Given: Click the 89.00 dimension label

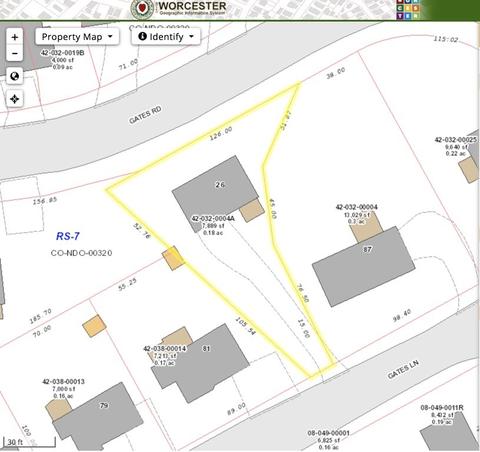Looking at the screenshot, I should tap(237, 409).
